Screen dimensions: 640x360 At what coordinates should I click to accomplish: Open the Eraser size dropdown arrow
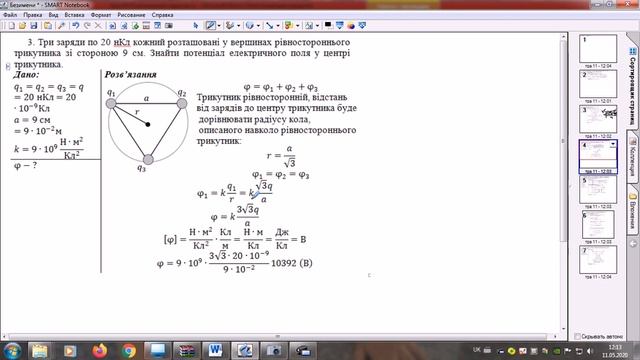point(258,26)
